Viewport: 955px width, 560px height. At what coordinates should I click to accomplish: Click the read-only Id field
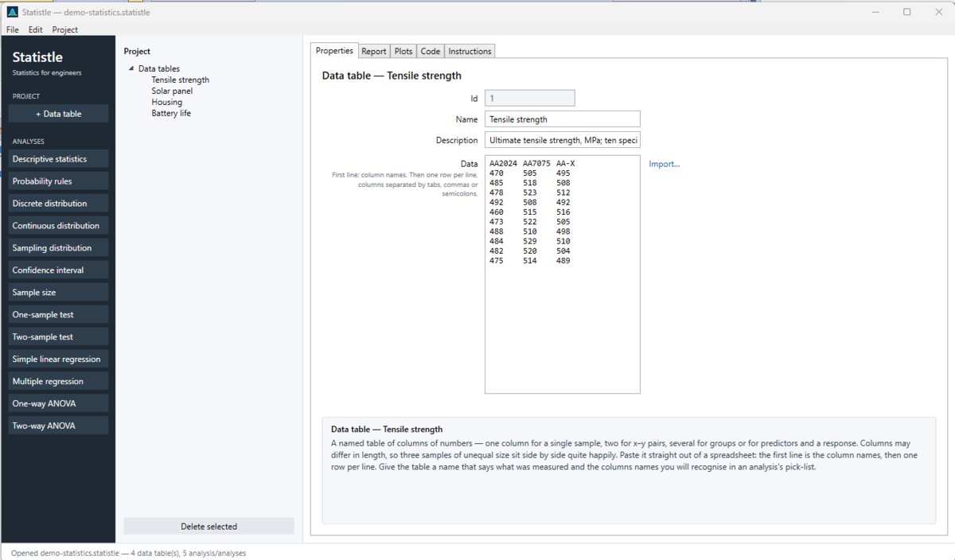530,99
